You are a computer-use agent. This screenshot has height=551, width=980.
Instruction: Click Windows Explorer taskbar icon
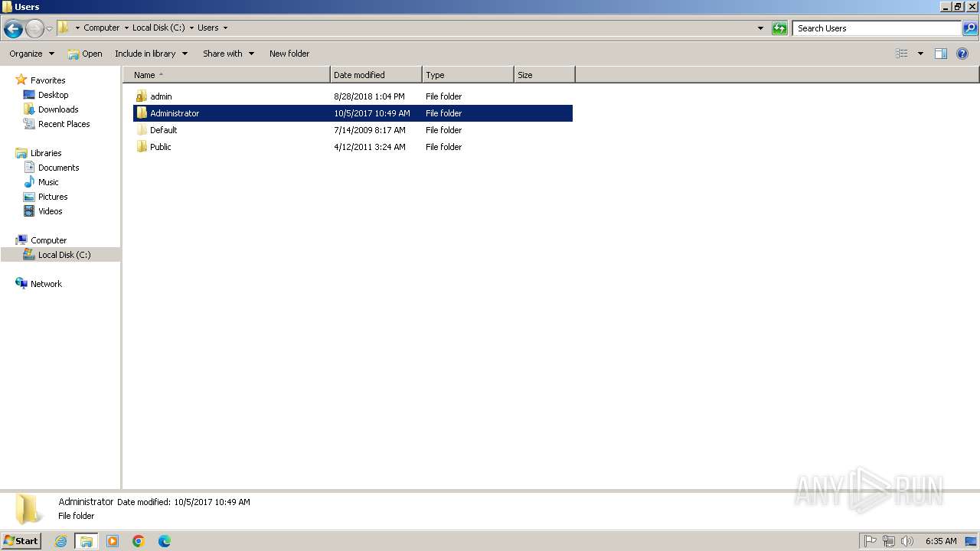[87, 541]
